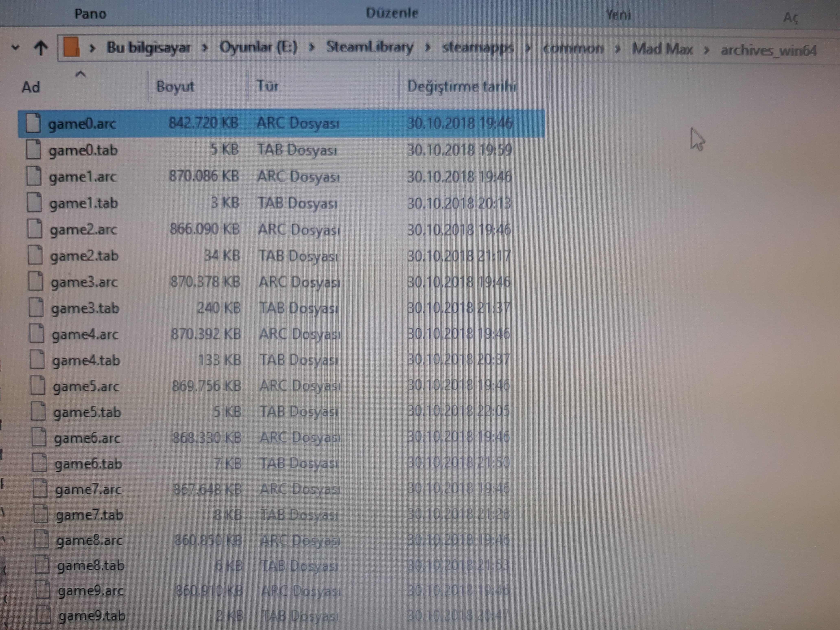Click the file icon of game0.arc
Screen dimensions: 840x630
click(x=33, y=123)
